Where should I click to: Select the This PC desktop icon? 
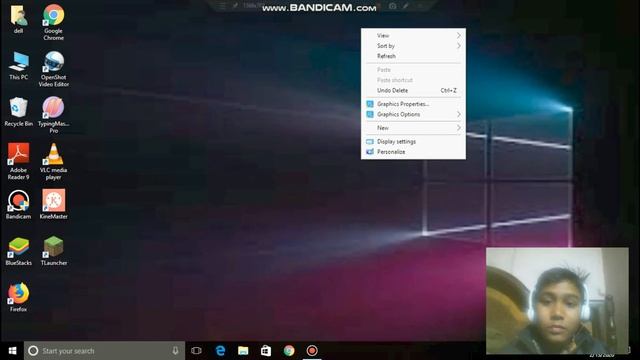pos(18,66)
